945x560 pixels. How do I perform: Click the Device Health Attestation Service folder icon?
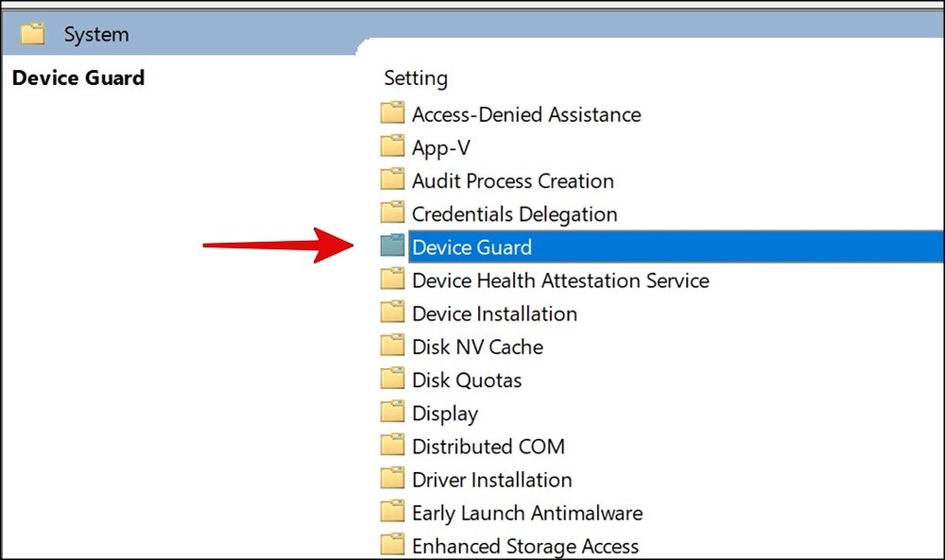pos(392,279)
